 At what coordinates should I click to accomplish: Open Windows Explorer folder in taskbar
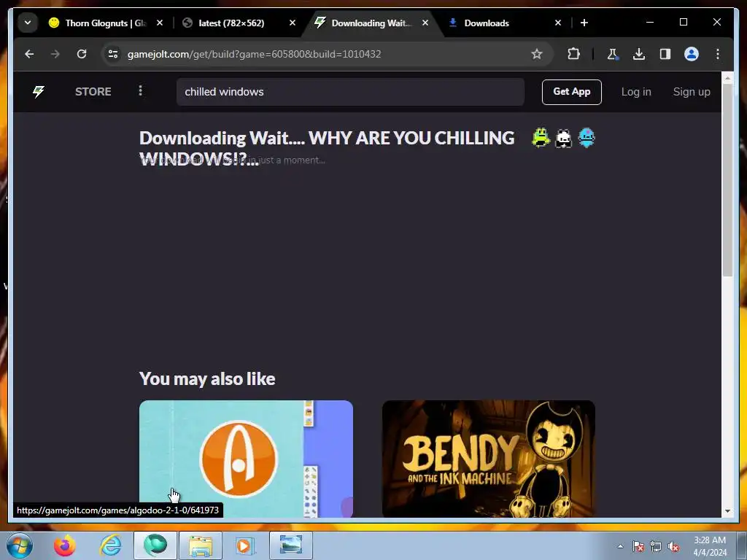(201, 545)
